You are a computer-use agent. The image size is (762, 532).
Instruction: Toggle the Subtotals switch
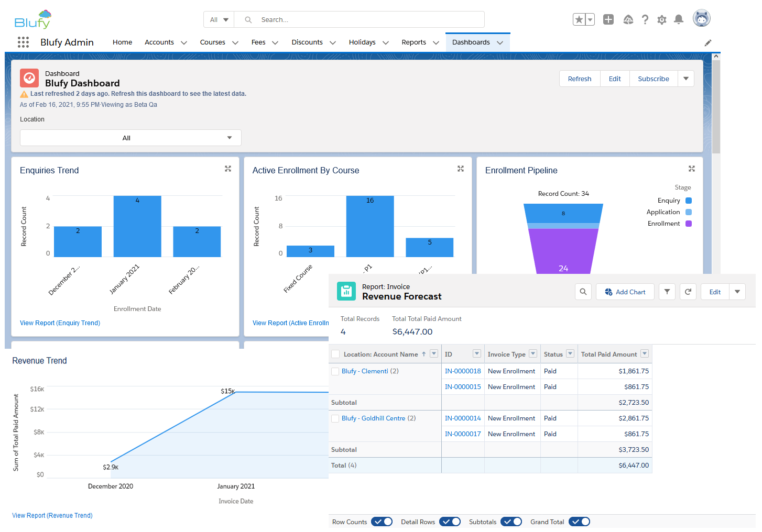click(x=511, y=522)
